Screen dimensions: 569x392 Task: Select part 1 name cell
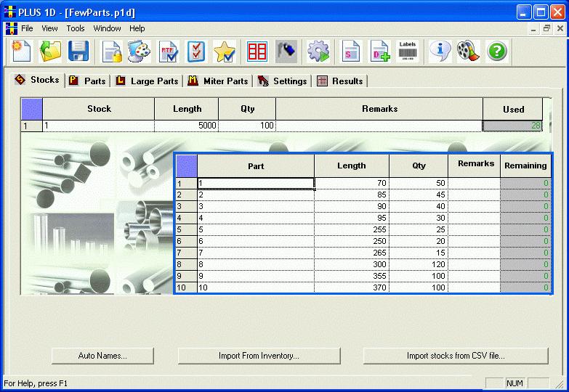pyautogui.click(x=256, y=183)
